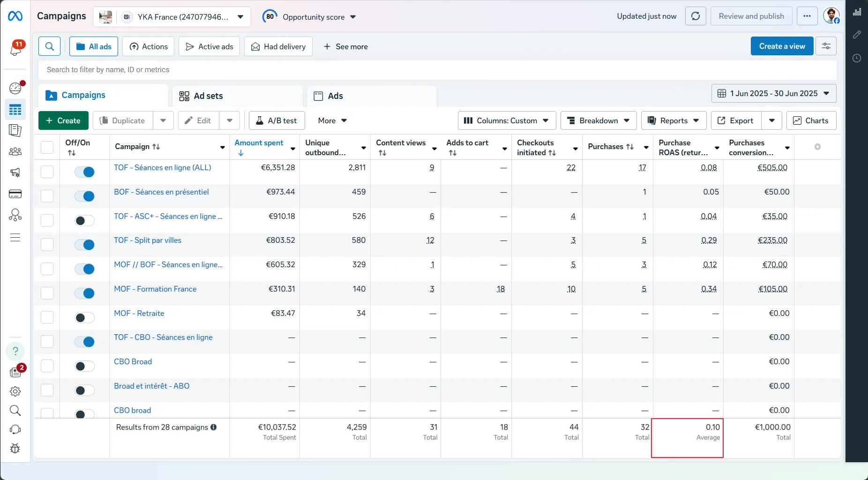Open sidebar settings gear icon
Screen dimensions: 868x480
[x=15, y=391]
